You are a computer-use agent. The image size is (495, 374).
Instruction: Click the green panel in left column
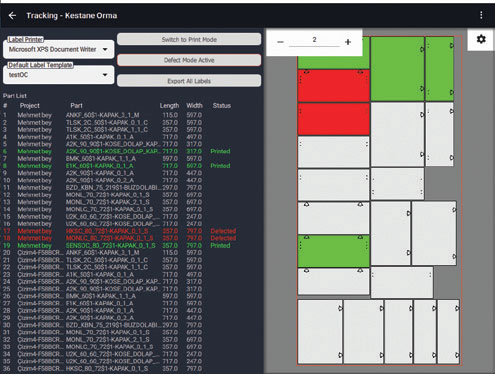[x=333, y=251]
